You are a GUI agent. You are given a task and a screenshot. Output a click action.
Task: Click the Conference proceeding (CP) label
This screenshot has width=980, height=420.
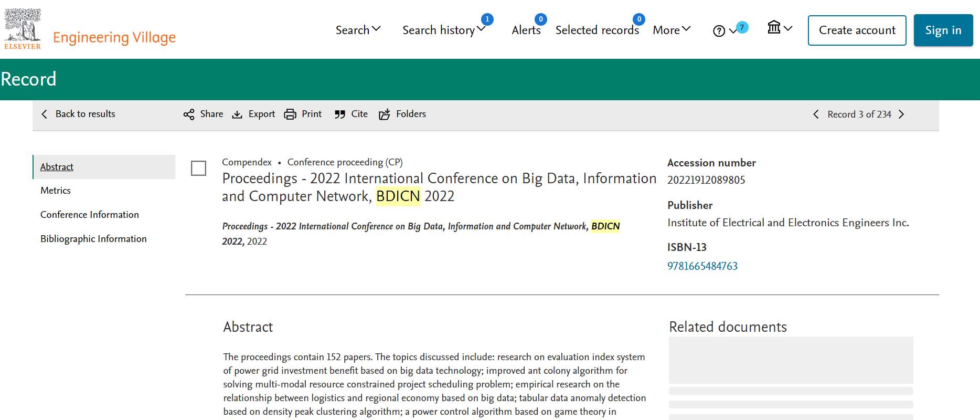point(345,162)
